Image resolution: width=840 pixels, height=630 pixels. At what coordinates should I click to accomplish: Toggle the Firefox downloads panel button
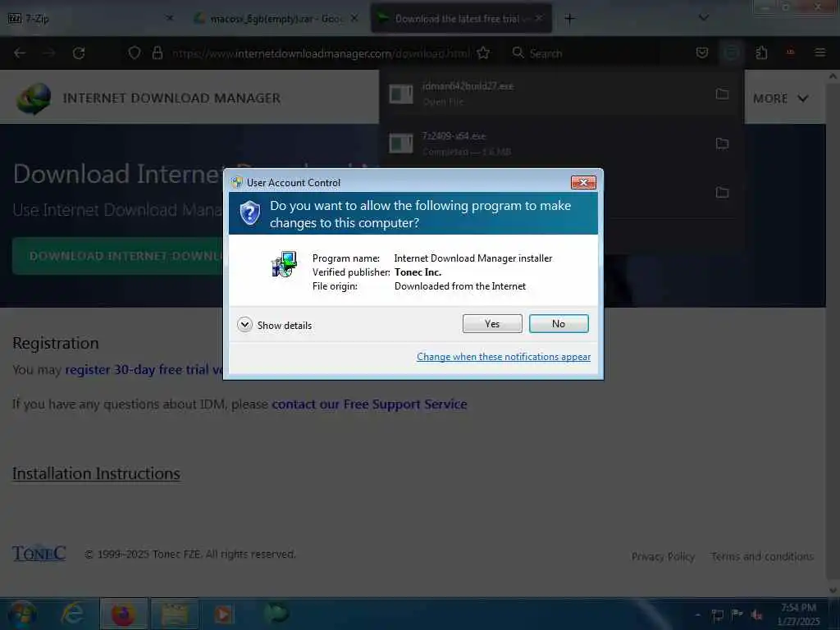point(731,52)
